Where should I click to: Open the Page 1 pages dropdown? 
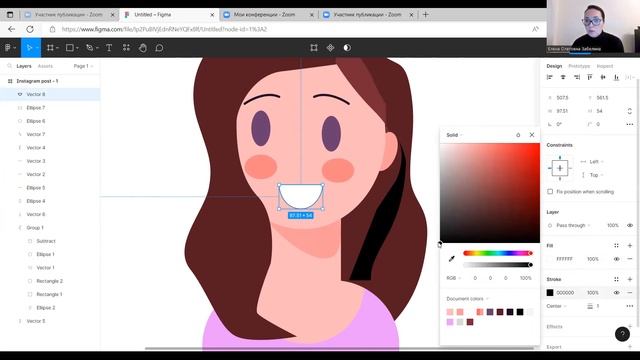coord(83,66)
